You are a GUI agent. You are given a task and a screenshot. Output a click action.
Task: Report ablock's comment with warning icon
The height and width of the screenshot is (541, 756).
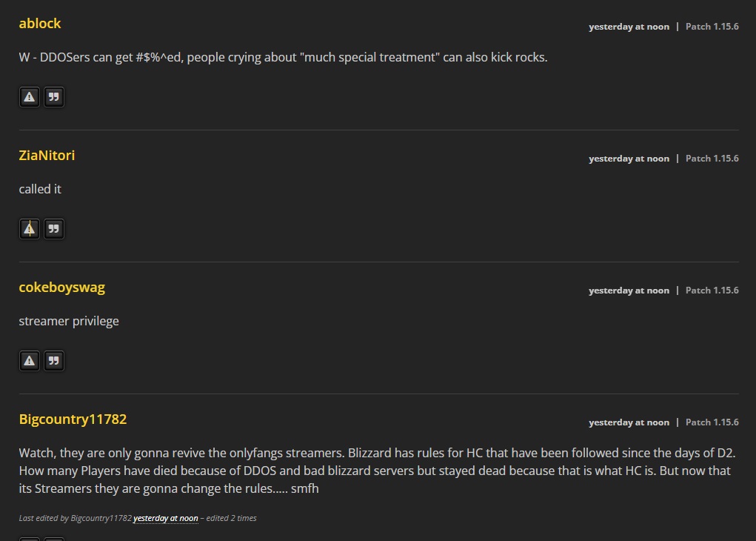pyautogui.click(x=30, y=97)
